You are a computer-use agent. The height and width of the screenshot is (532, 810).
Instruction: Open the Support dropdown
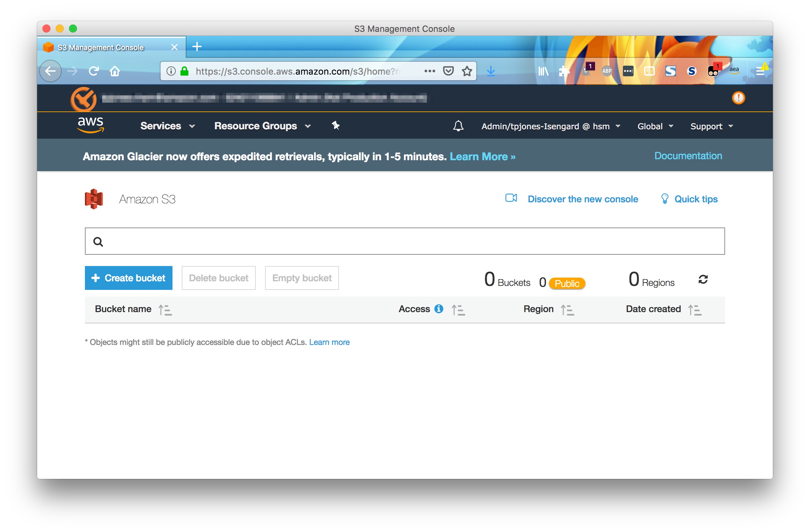(x=711, y=126)
